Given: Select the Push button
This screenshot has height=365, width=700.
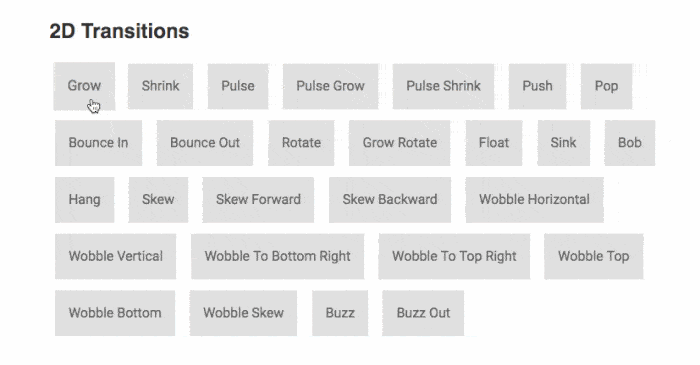Looking at the screenshot, I should tap(538, 86).
